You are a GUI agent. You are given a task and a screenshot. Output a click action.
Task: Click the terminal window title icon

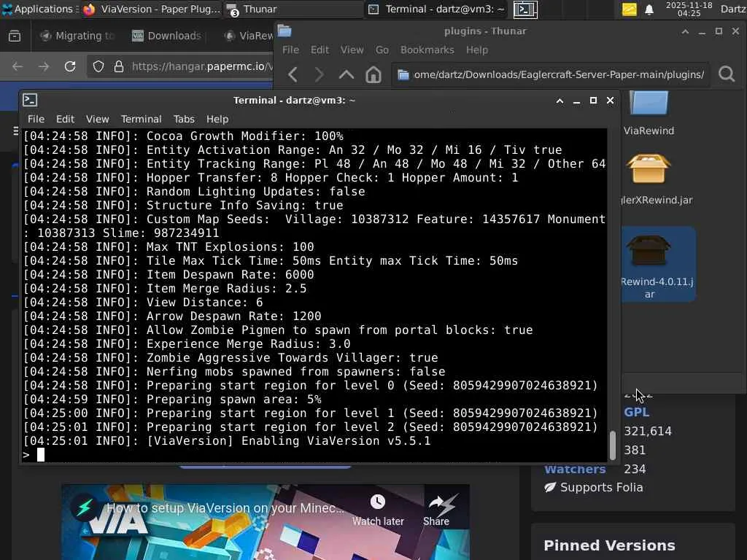pos(30,100)
